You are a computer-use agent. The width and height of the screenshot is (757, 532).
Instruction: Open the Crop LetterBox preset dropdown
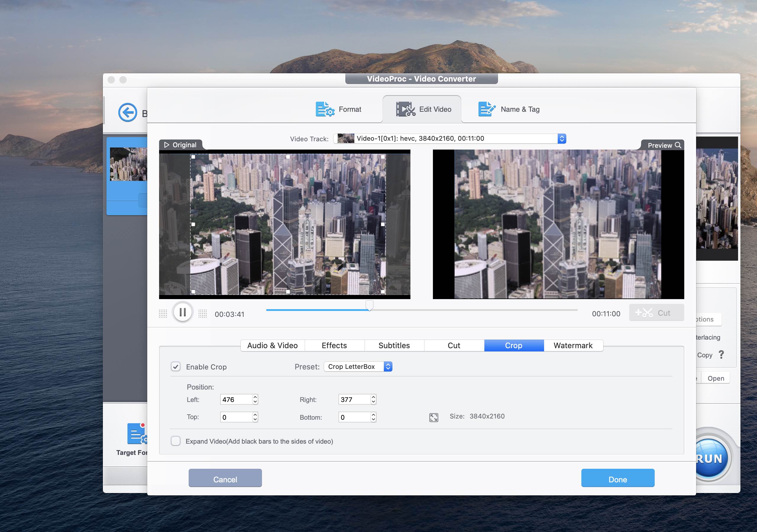pos(358,366)
